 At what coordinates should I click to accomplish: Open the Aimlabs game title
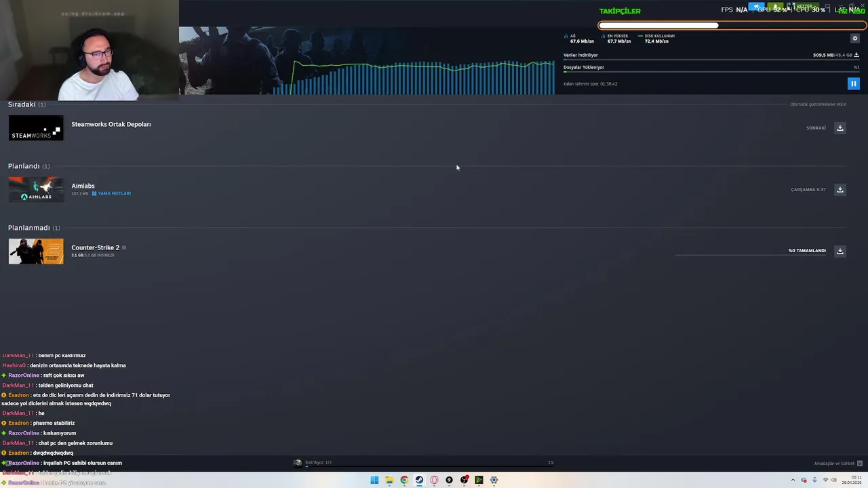[83, 186]
